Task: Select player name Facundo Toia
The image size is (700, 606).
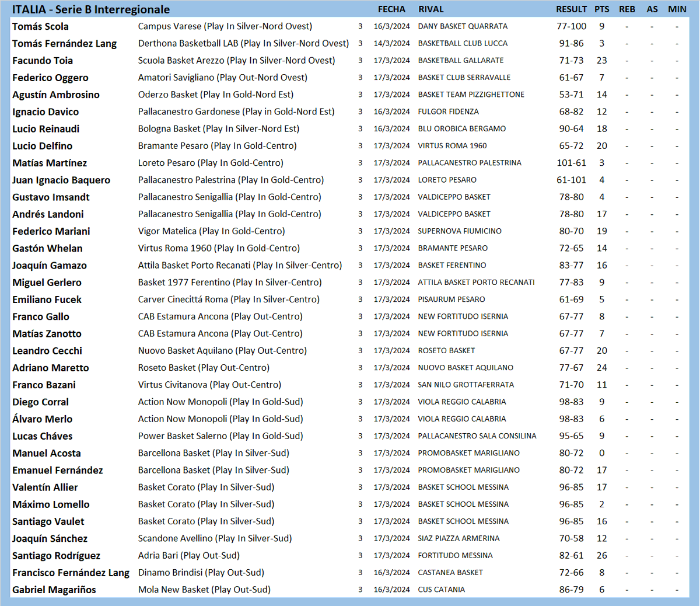Action: click(x=43, y=61)
